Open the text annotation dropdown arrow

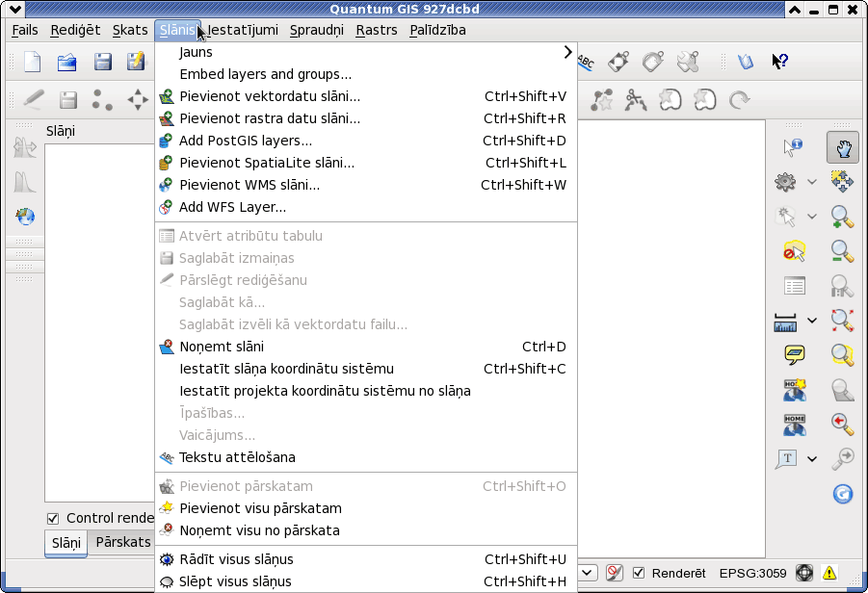[x=811, y=458]
